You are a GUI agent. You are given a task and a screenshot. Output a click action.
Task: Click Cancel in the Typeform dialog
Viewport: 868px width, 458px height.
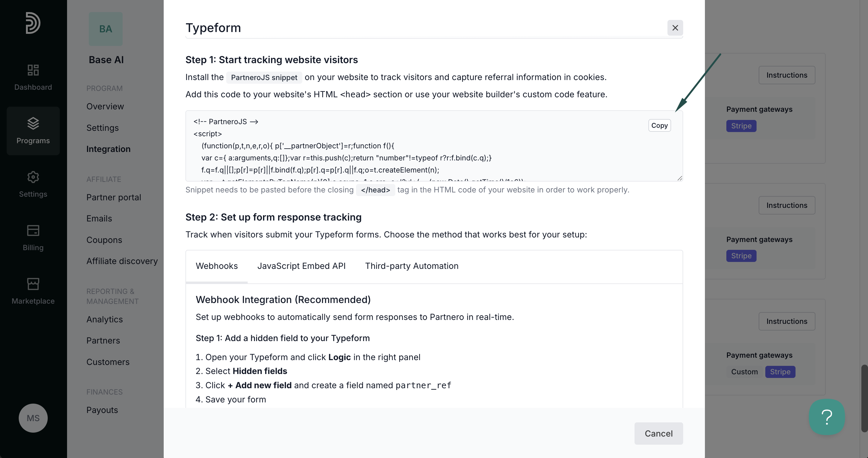point(658,434)
